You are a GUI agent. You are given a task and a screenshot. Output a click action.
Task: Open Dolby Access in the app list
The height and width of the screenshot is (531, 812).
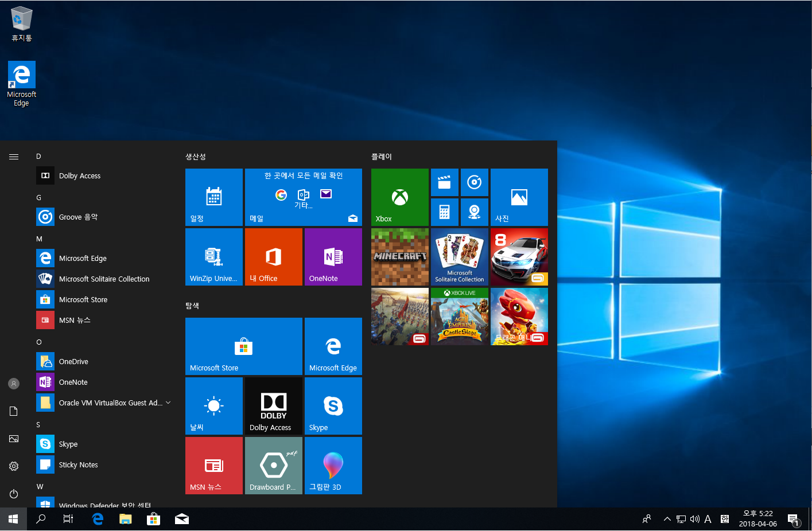tap(104, 176)
